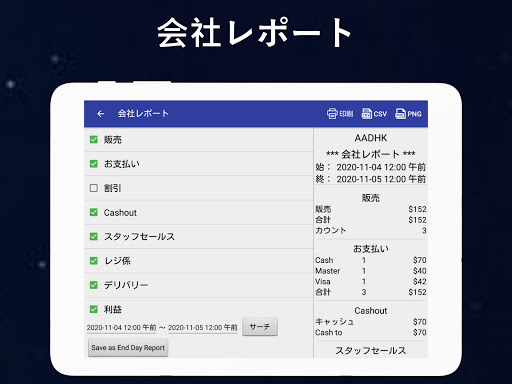Uncheck the 販売 checkbox
Screen dimensions: 512x384
94,139
